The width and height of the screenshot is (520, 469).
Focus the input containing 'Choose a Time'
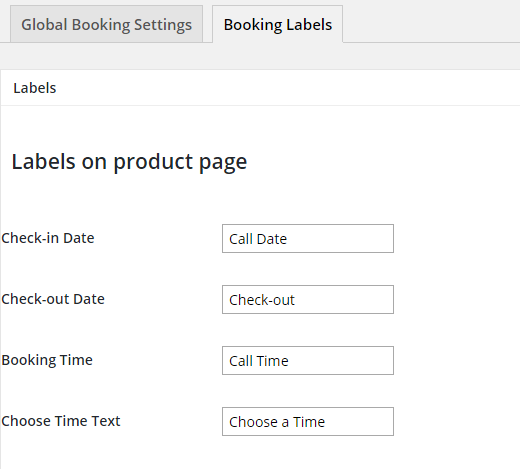[308, 421]
